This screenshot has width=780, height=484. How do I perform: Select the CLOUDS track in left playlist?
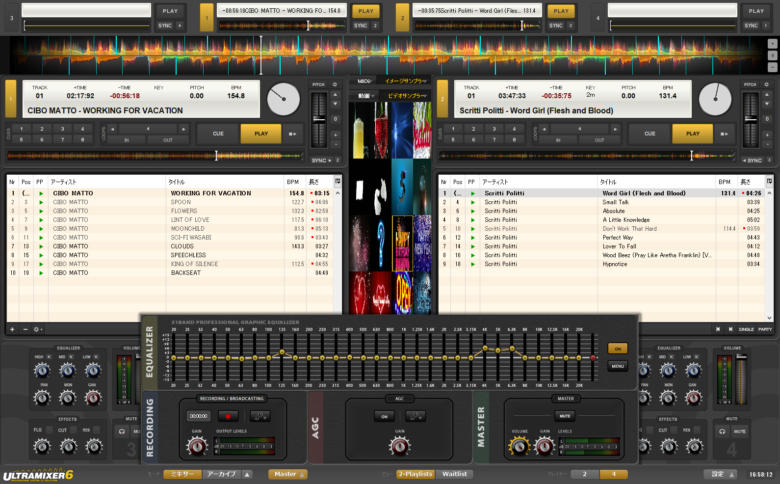tap(172, 246)
